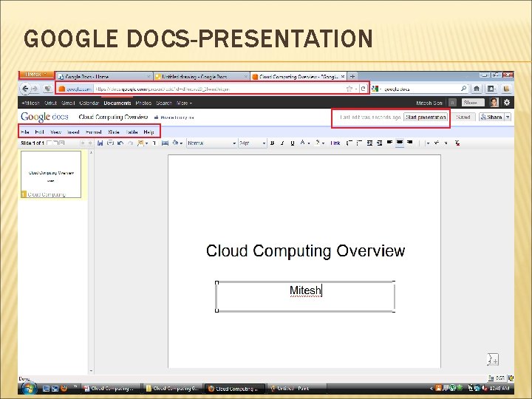
Task: Click the Share button
Action: 491,117
